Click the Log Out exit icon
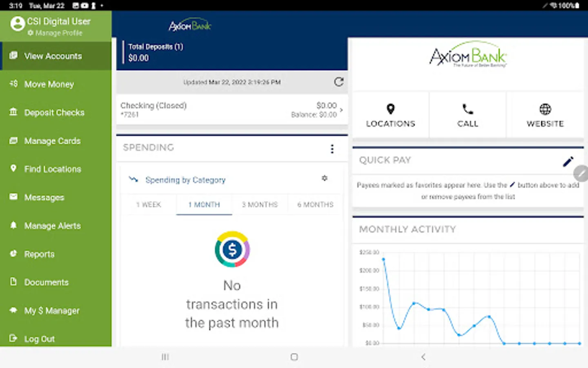Image resolution: width=588 pixels, height=368 pixels. (13, 338)
